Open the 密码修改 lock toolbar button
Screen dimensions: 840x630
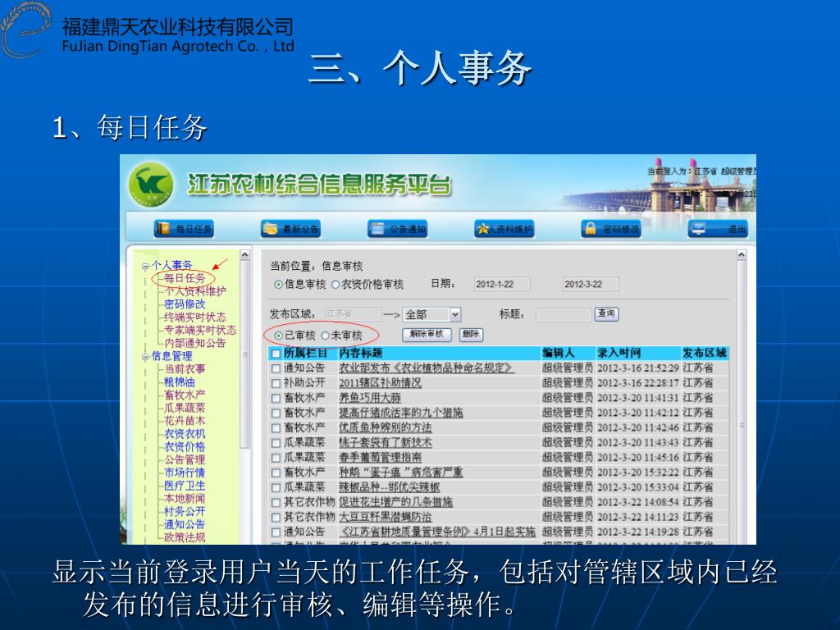click(x=610, y=229)
